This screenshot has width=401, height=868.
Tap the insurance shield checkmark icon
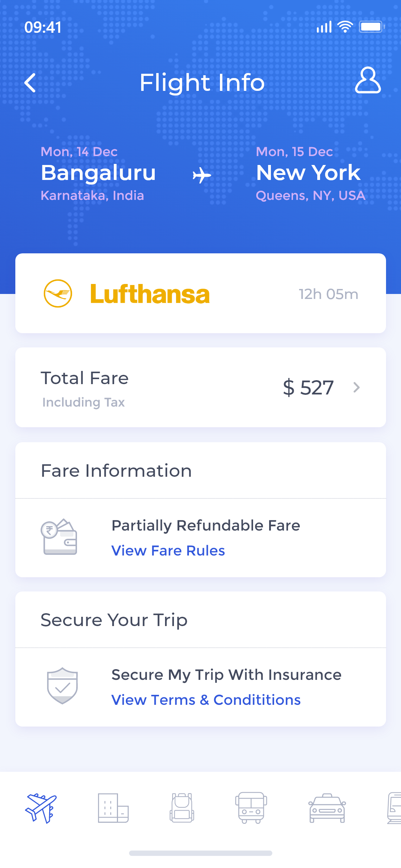tap(62, 686)
